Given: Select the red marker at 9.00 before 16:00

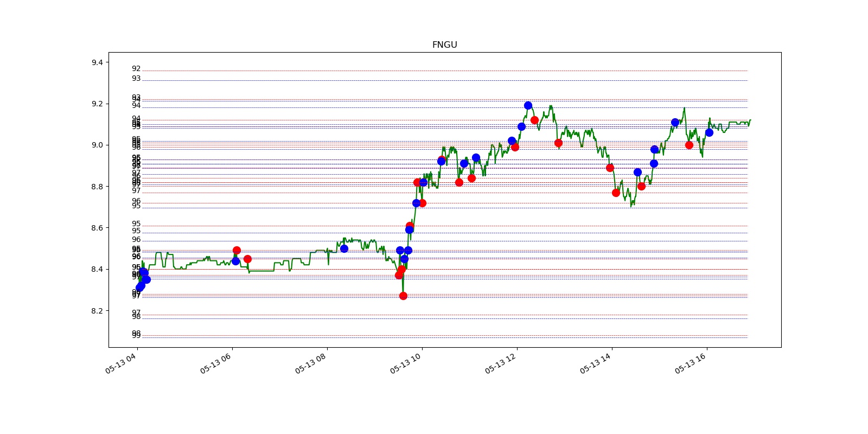Looking at the screenshot, I should point(689,145).
